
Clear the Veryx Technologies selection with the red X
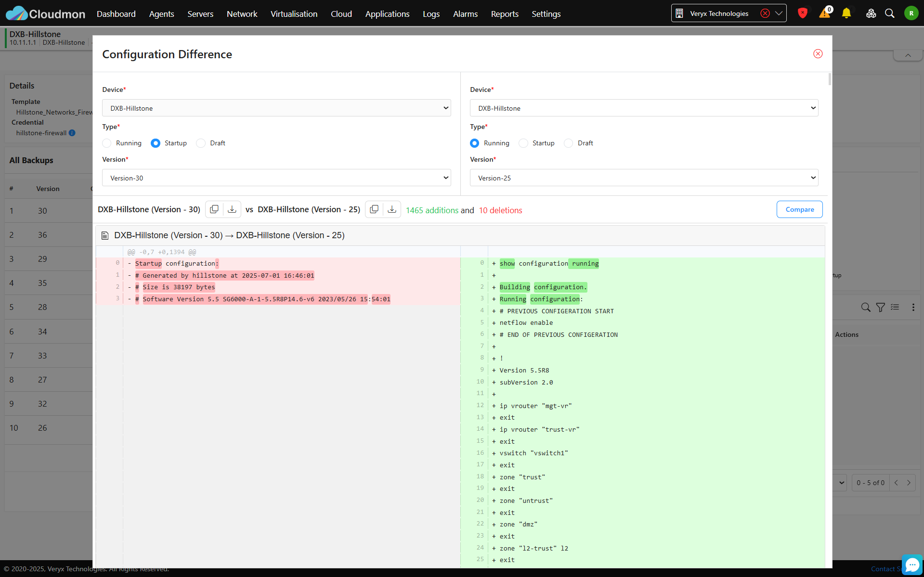pos(765,13)
